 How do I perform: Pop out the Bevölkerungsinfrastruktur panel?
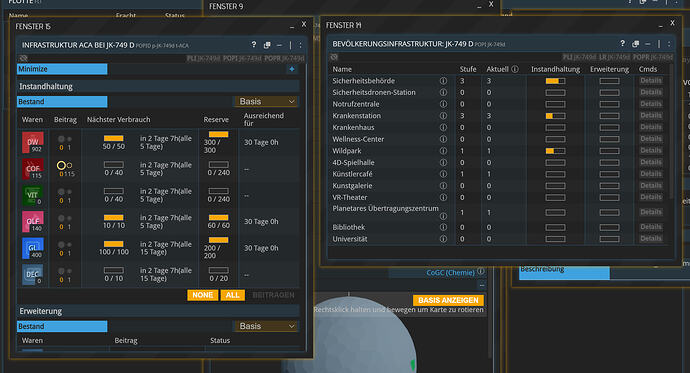[x=635, y=44]
